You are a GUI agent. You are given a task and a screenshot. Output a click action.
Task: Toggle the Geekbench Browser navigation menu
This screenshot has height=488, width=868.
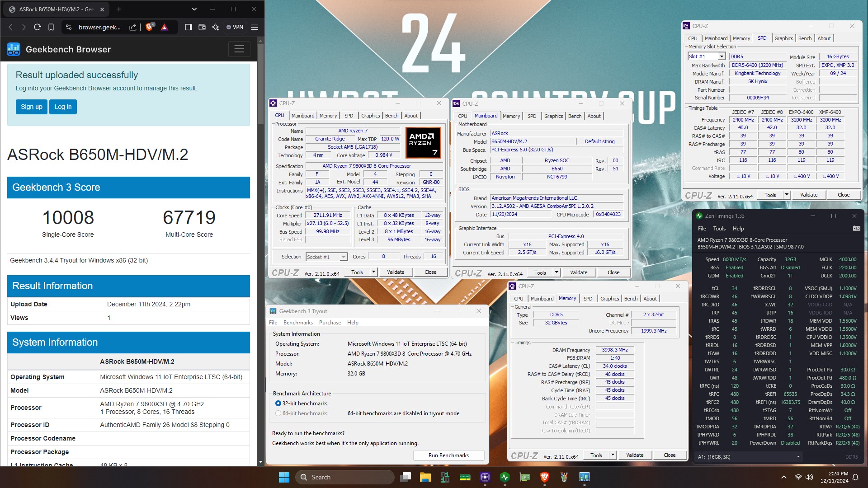click(x=239, y=49)
